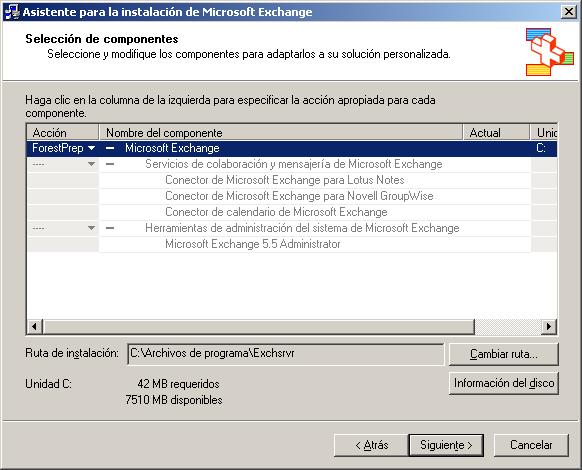Open the ForestPrep action dropdown arrow
Viewport: 582px width, 470px height.
click(x=91, y=148)
